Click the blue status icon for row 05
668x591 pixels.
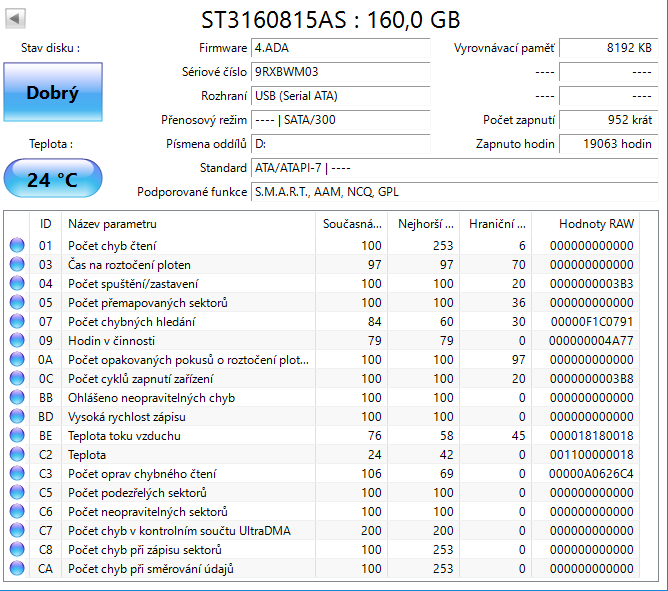coord(17,303)
